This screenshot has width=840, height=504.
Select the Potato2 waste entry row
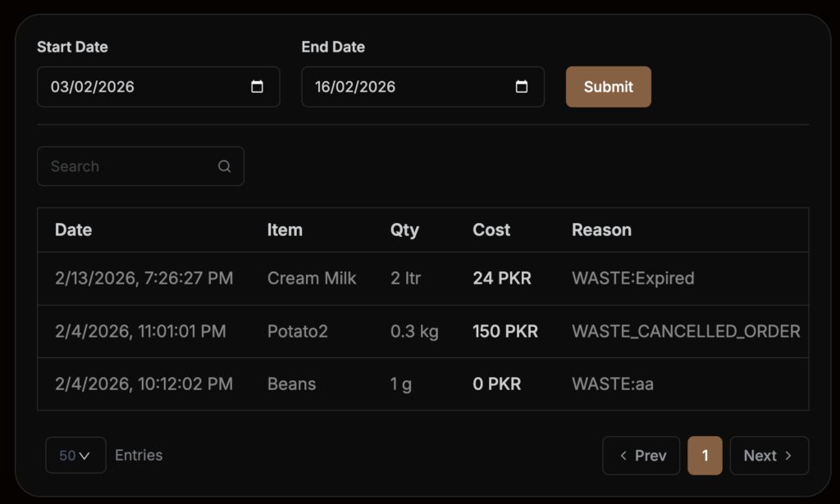coord(297,332)
